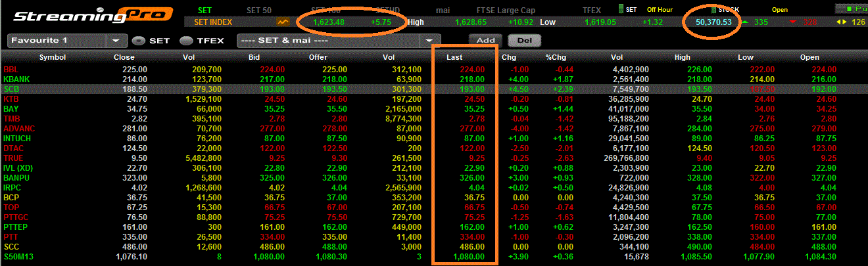Click the green up-triangle advancers icon beside 335
868x266 pixels.
click(x=744, y=22)
